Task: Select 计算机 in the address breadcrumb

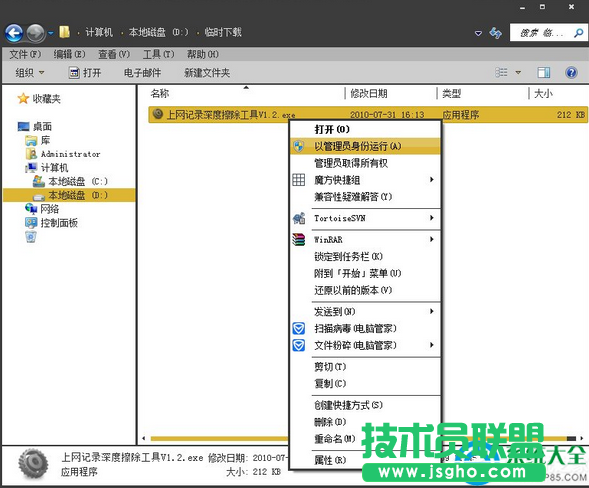Action: pos(99,32)
